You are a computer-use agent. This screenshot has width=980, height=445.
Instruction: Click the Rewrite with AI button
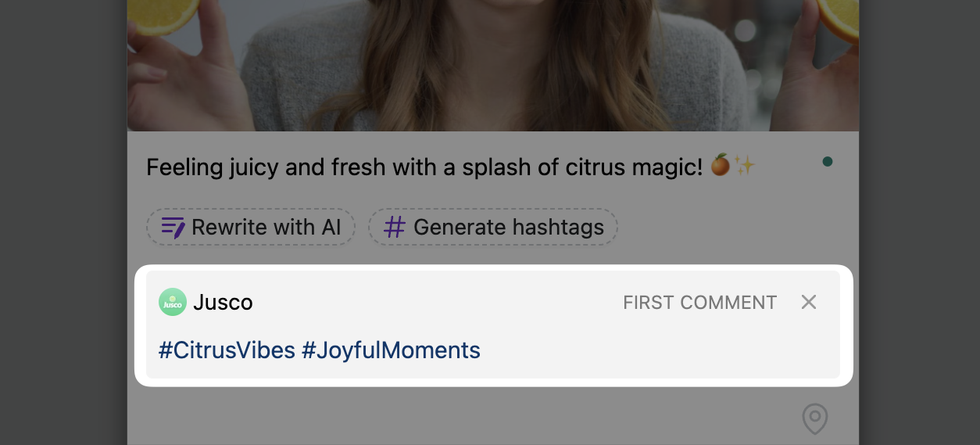[251, 228]
